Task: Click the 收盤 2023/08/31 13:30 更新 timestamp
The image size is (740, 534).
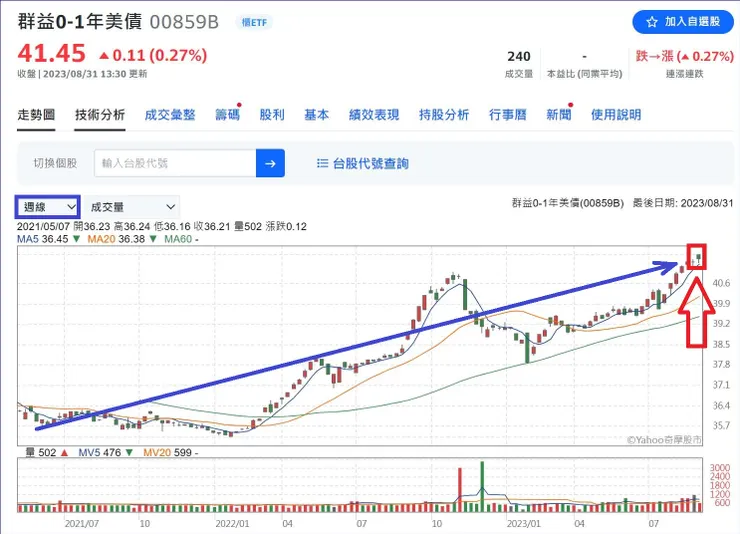Action: [x=82, y=74]
